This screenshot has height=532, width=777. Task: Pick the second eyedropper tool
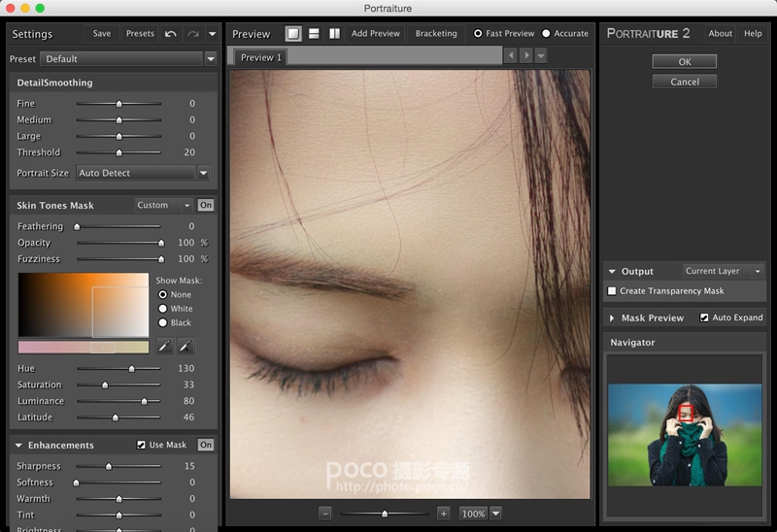(186, 346)
